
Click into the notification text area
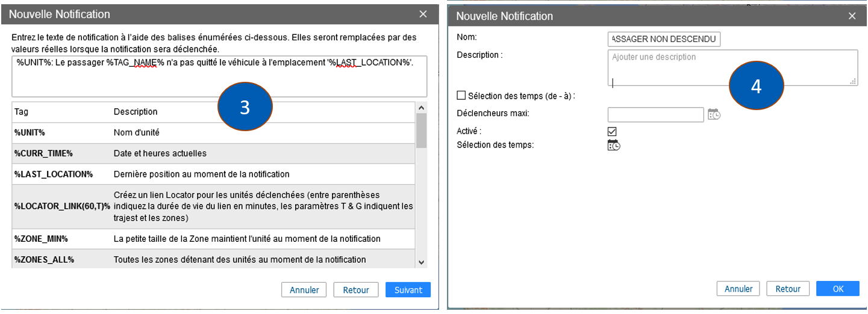tap(219, 76)
